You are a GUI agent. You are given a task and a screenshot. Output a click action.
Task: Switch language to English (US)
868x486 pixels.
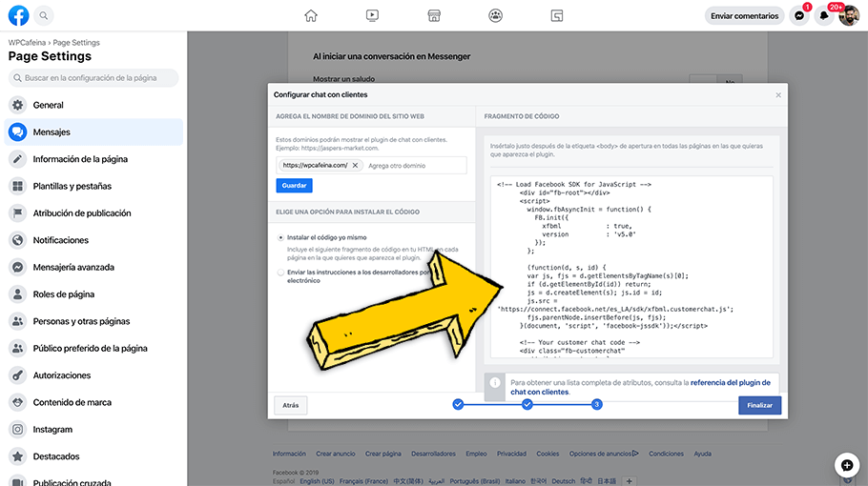pos(318,481)
